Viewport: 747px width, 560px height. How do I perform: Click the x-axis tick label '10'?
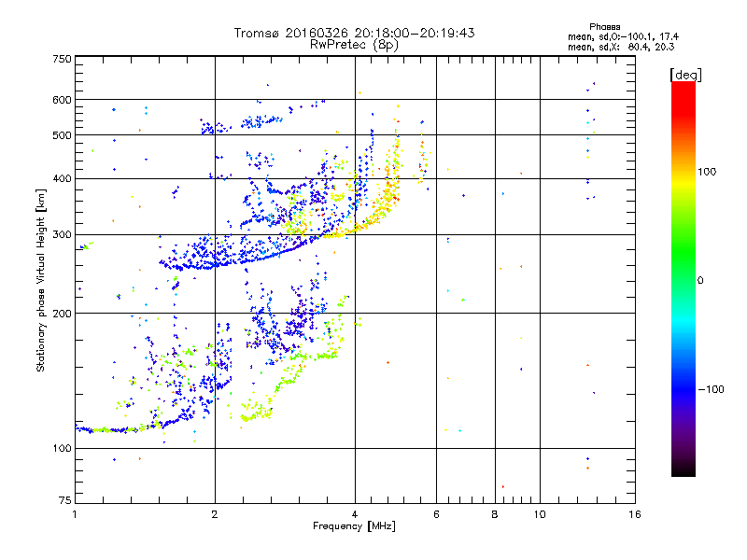540,514
